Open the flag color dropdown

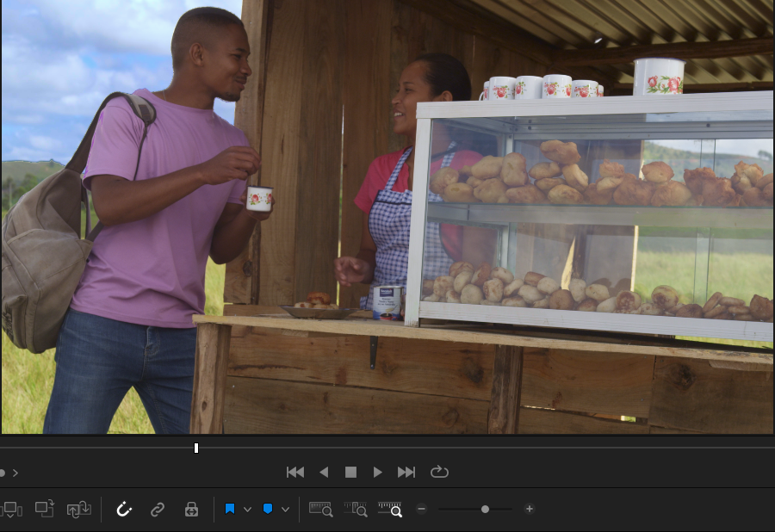pyautogui.click(x=247, y=509)
